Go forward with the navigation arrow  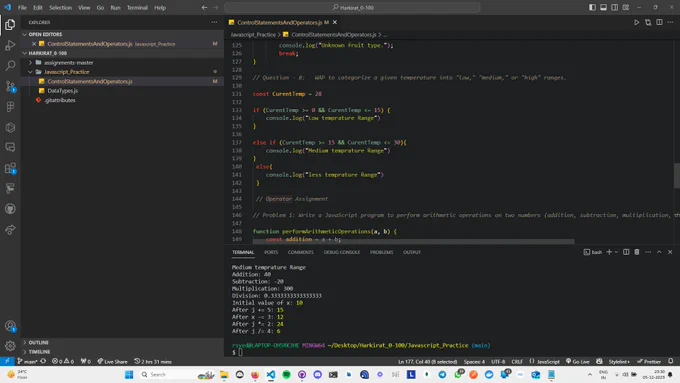[x=216, y=7]
